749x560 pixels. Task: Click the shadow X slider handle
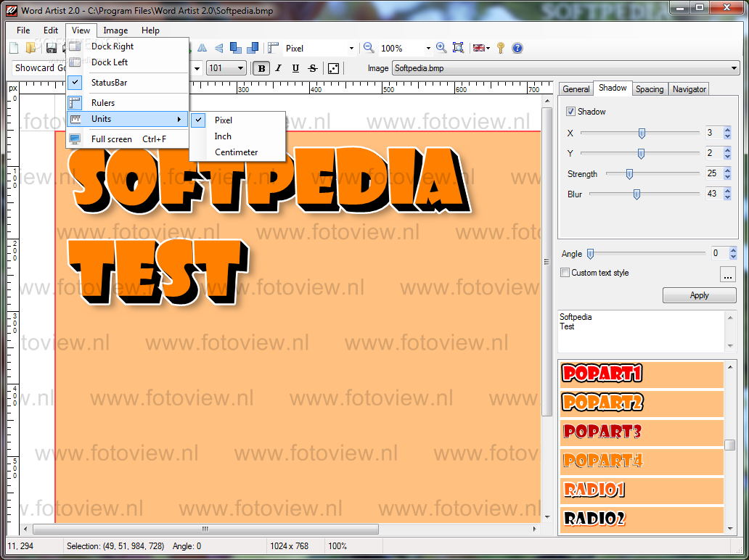(x=642, y=133)
